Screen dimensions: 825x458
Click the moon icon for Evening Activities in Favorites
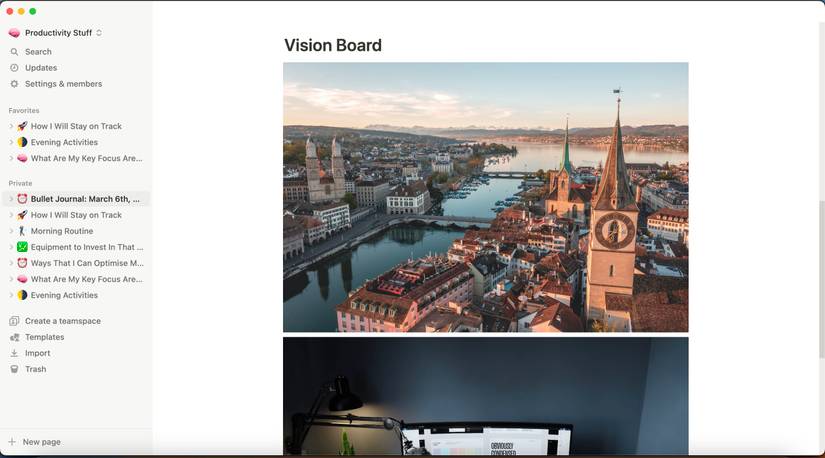(x=22, y=142)
